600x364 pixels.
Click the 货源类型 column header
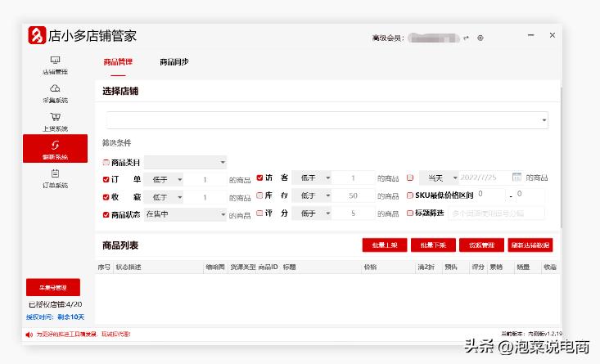pos(242,267)
